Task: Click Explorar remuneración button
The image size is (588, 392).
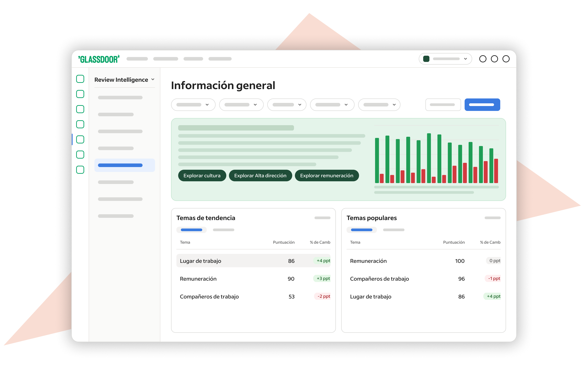Action: click(327, 176)
